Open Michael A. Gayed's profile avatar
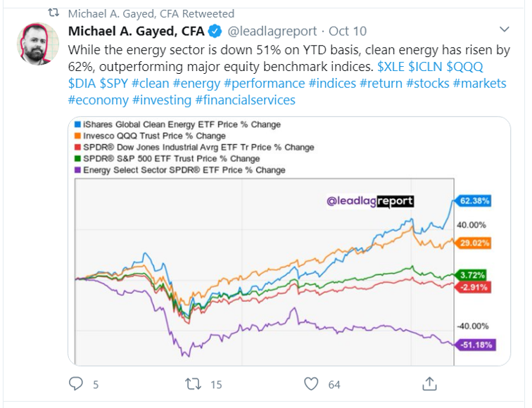The width and height of the screenshot is (532, 408). pyautogui.click(x=37, y=44)
